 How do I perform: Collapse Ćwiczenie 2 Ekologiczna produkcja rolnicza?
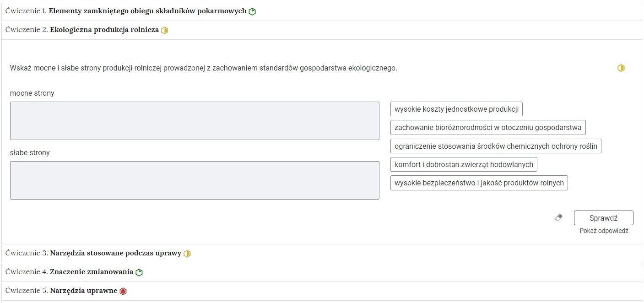[x=322, y=30]
